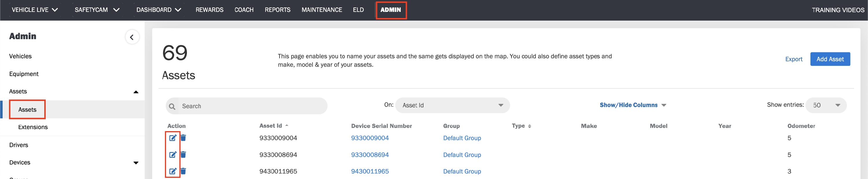Screen dimensions: 868x179
Task: Edit asset 9430011965 with pencil icon
Action: tap(172, 171)
